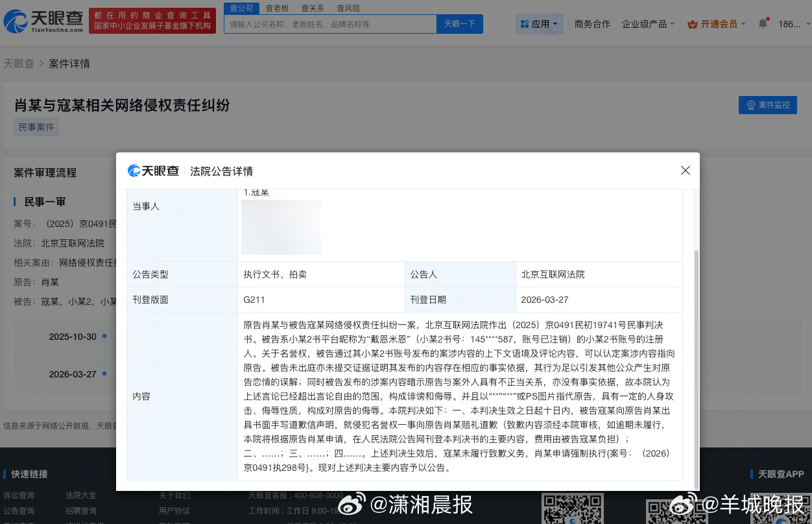This screenshot has height=524, width=812.
Task: Switch to the 查老板 search tab
Action: (277, 8)
